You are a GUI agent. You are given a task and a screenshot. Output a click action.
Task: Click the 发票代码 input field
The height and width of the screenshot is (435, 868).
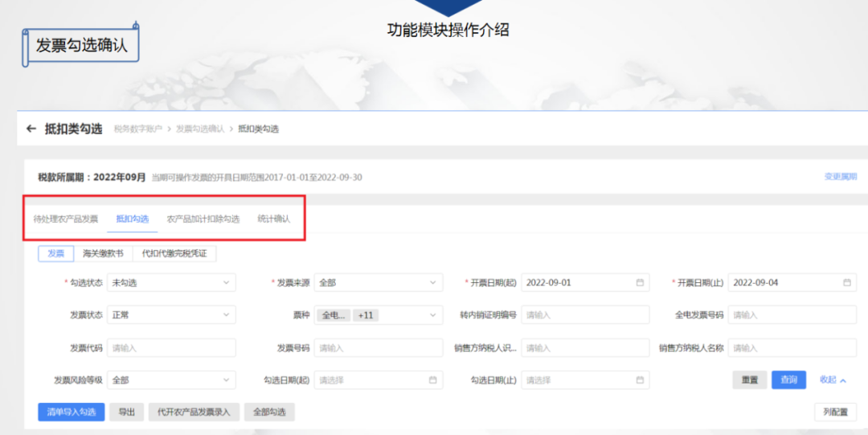pos(170,348)
